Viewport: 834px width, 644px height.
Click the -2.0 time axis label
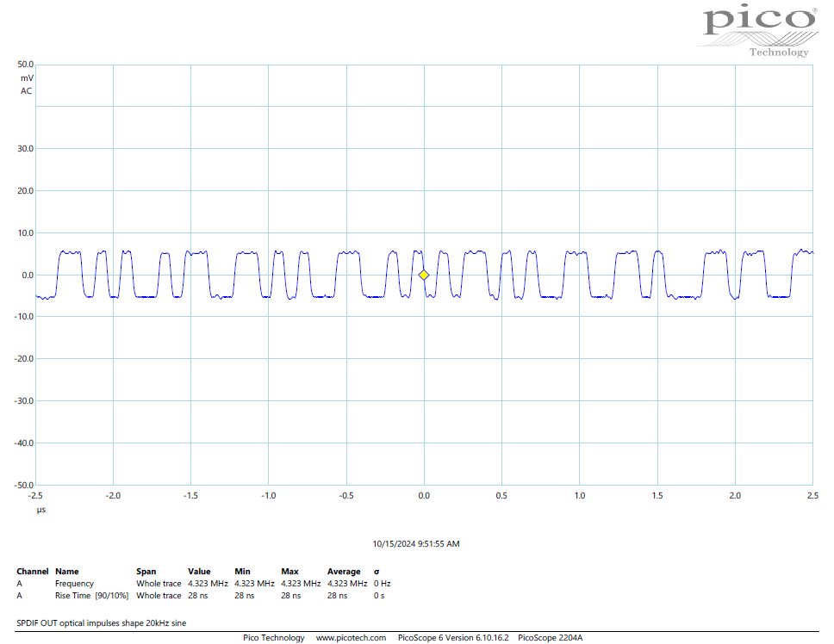pyautogui.click(x=113, y=496)
